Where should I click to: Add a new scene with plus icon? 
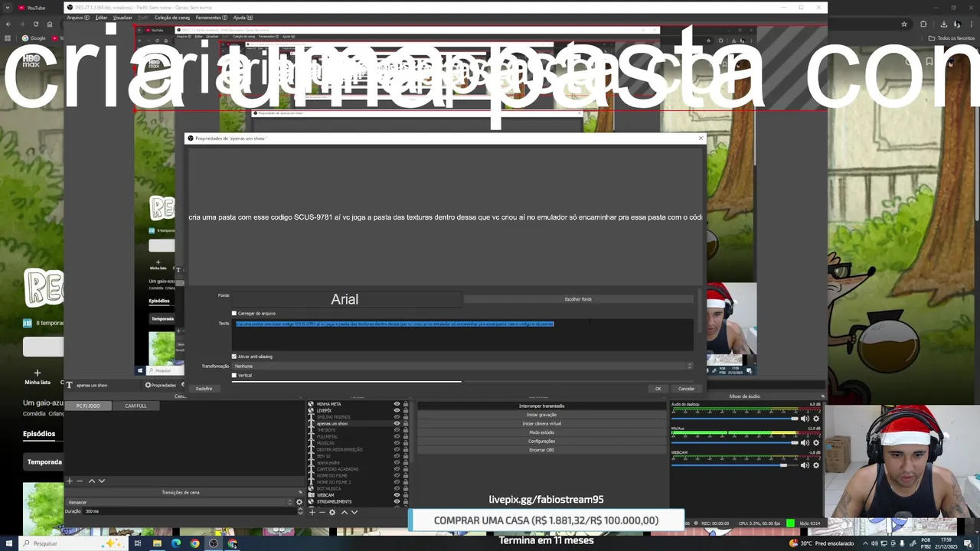pyautogui.click(x=70, y=481)
